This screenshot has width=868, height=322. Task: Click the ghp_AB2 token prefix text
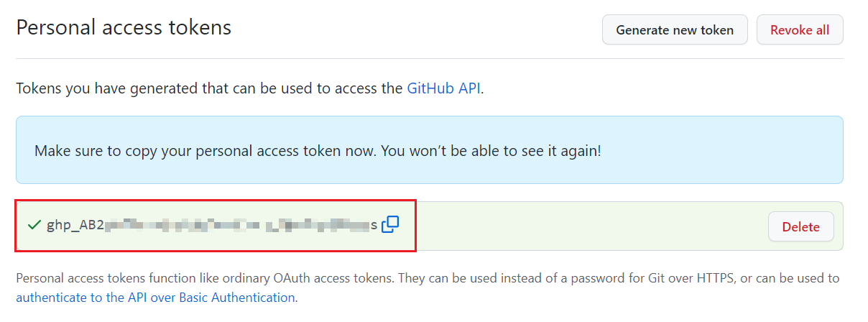pos(75,226)
